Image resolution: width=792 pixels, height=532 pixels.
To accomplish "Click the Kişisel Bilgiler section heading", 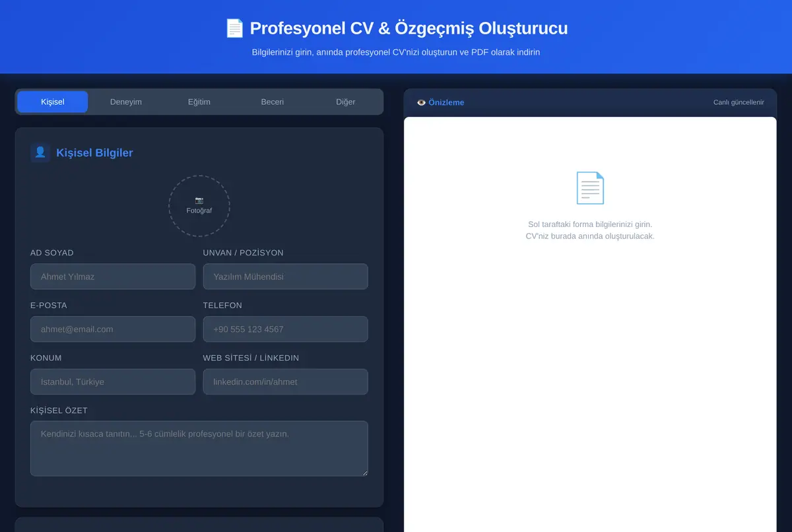I will [x=94, y=152].
